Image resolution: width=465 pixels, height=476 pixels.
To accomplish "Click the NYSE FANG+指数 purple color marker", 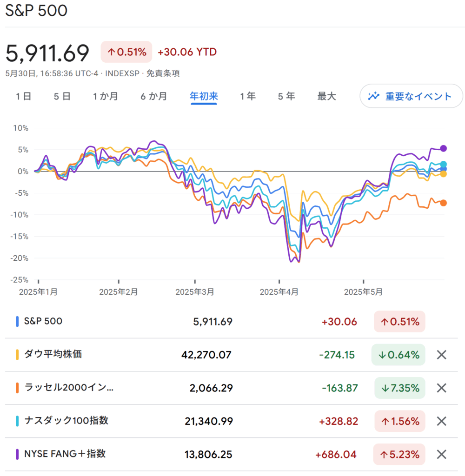I will [x=17, y=455].
